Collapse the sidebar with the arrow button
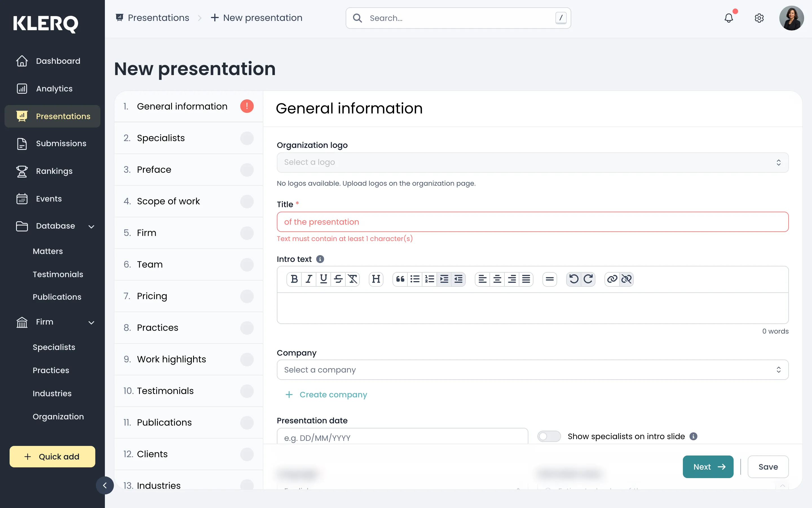812x508 pixels. [x=105, y=485]
